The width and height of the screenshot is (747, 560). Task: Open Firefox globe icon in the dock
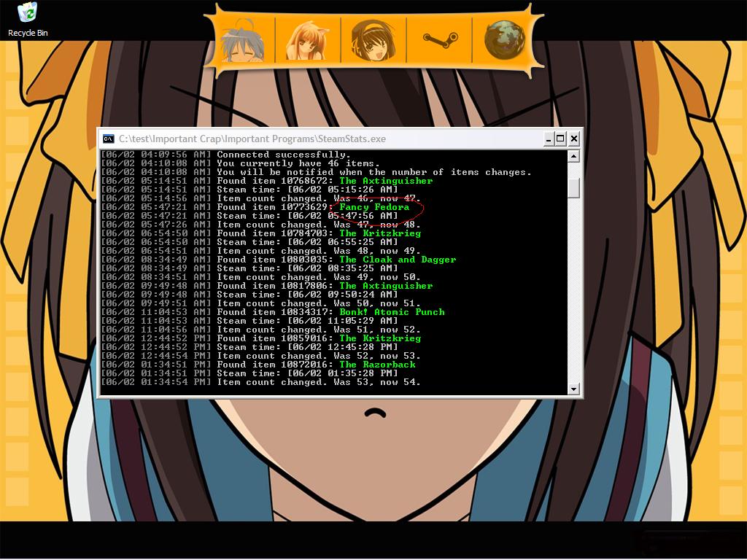[505, 40]
